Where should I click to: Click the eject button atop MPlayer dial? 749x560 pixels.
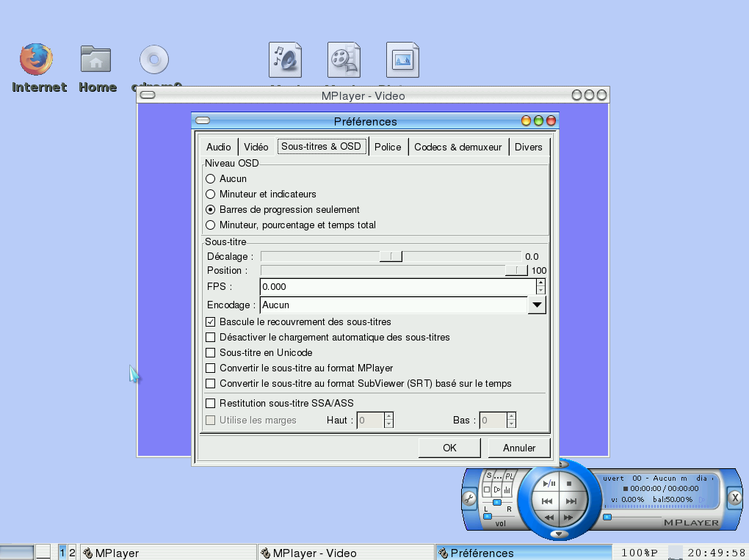tap(562, 464)
